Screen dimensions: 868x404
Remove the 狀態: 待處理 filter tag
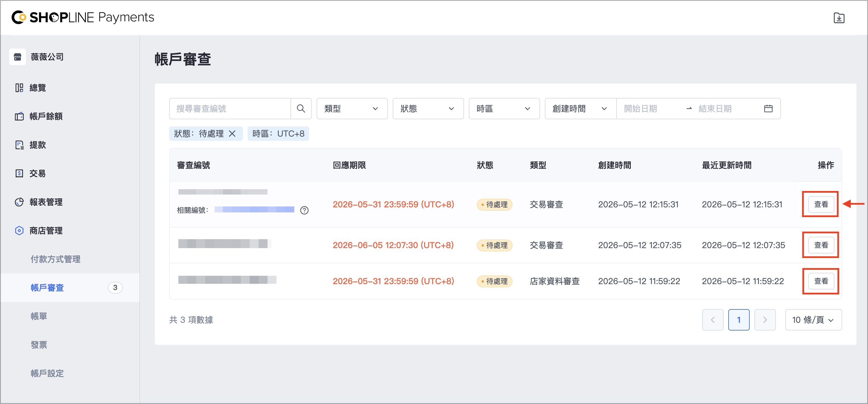click(232, 134)
